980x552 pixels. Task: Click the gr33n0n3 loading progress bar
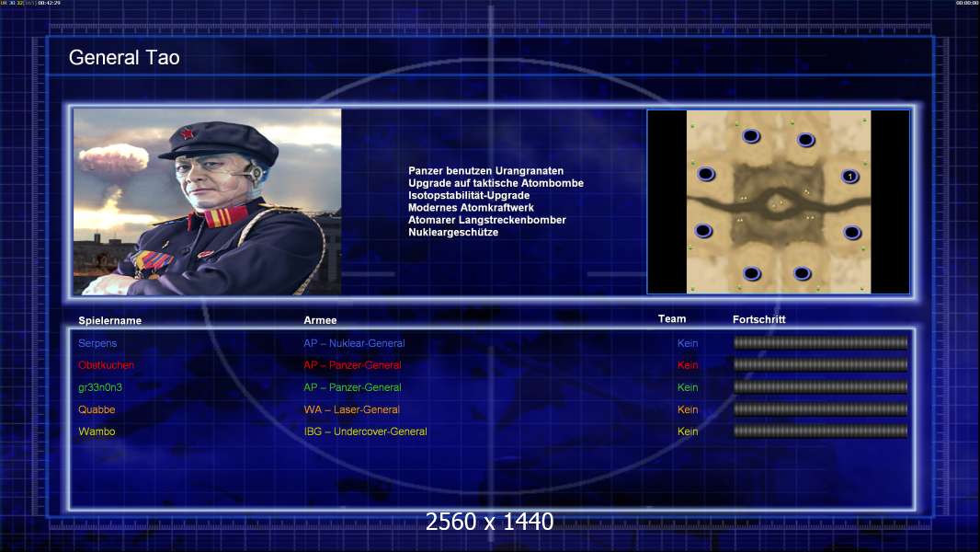[820, 387]
